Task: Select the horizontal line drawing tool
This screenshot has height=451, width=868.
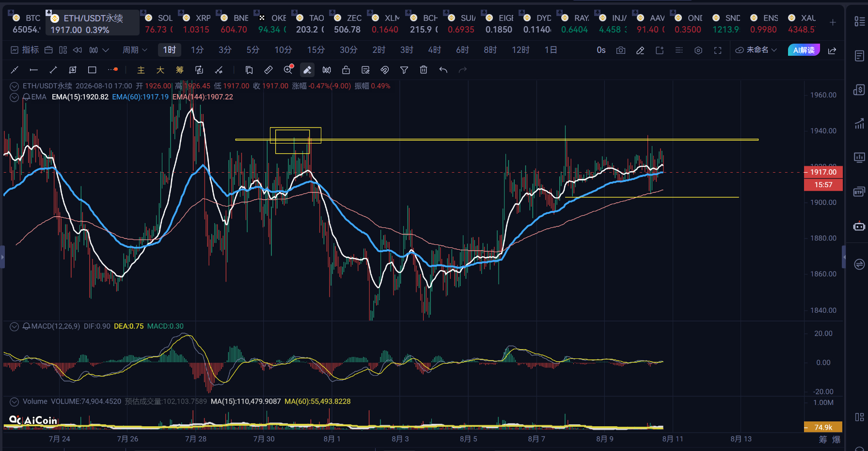Action: pyautogui.click(x=33, y=70)
